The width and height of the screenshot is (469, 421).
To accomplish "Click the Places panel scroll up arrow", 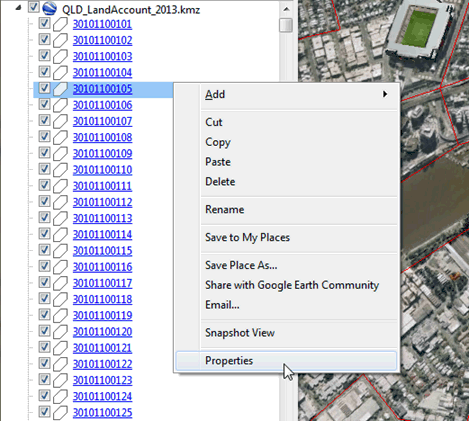I will tap(286, 9).
